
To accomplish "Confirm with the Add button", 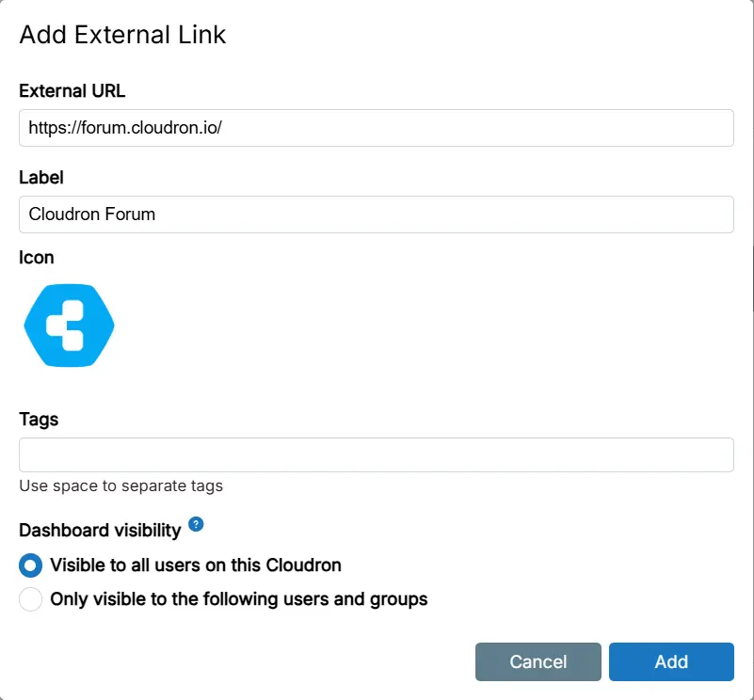I will 671,661.
